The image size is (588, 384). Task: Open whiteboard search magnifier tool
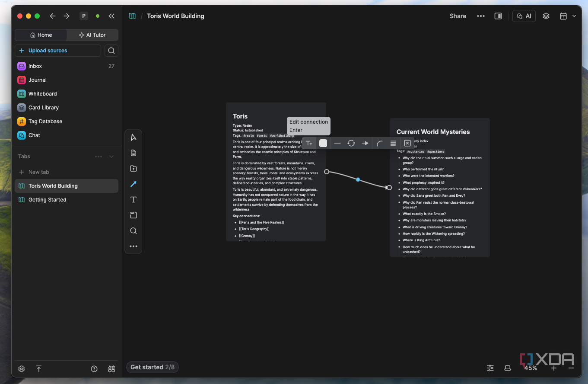[x=133, y=231]
